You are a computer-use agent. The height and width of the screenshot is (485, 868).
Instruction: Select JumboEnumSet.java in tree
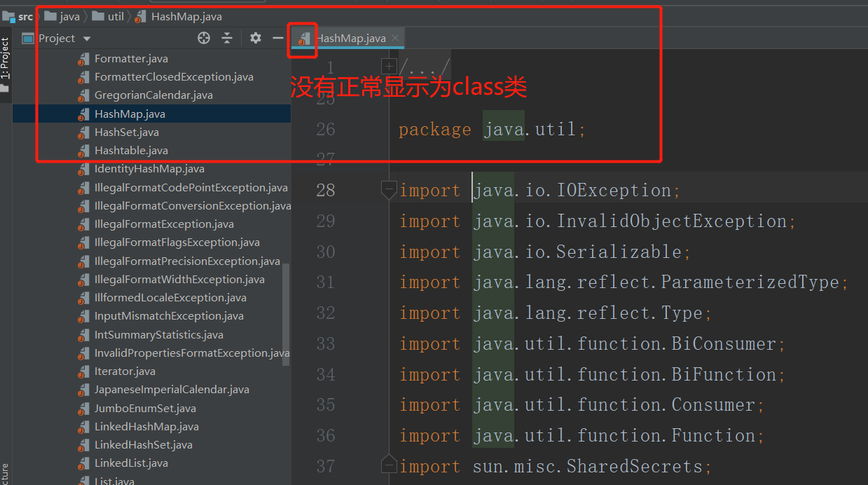coord(145,409)
